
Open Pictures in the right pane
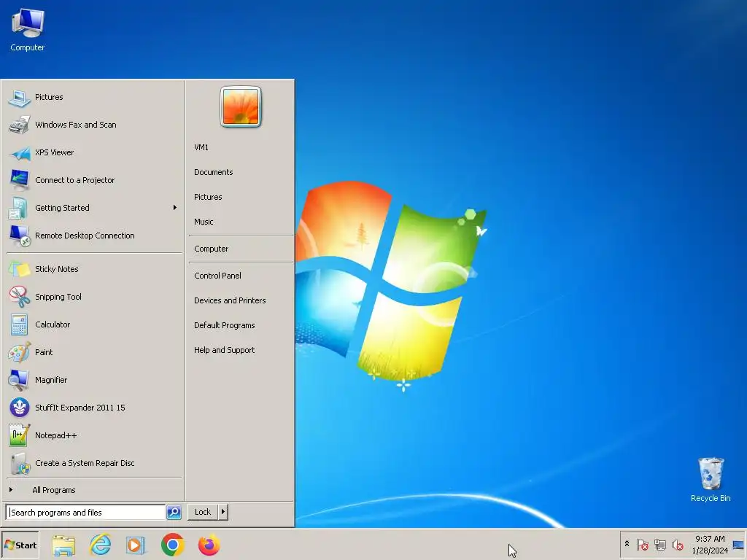[208, 197]
